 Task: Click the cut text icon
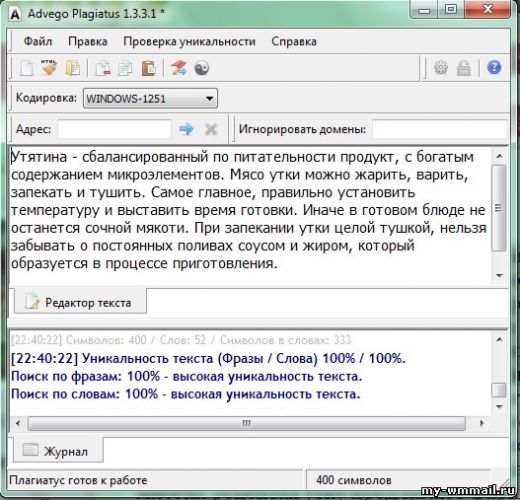[x=103, y=68]
